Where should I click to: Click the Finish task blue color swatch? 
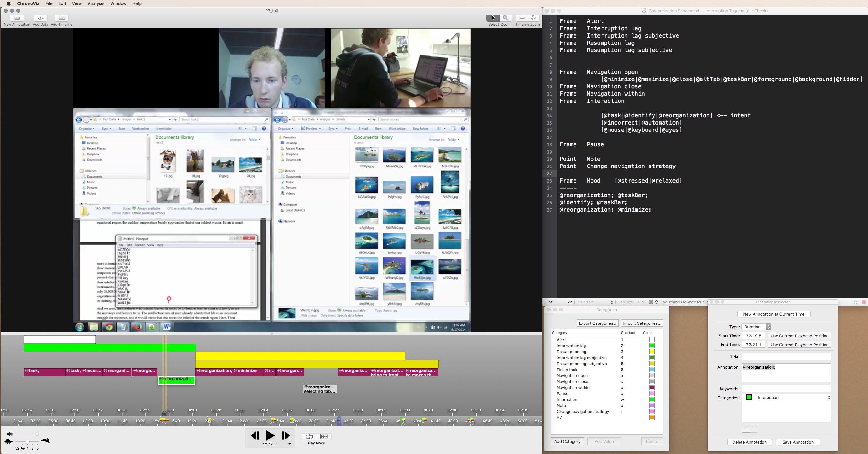652,370
